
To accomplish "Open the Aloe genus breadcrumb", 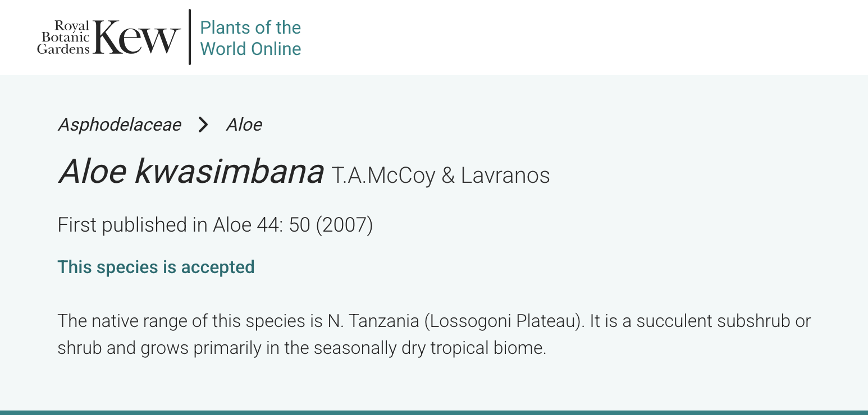I will pos(244,125).
